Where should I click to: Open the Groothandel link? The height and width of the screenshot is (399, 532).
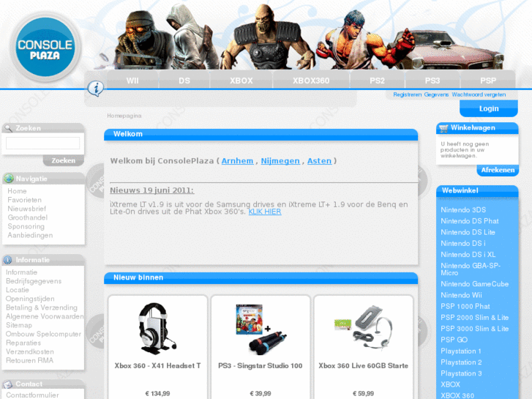coord(28,217)
